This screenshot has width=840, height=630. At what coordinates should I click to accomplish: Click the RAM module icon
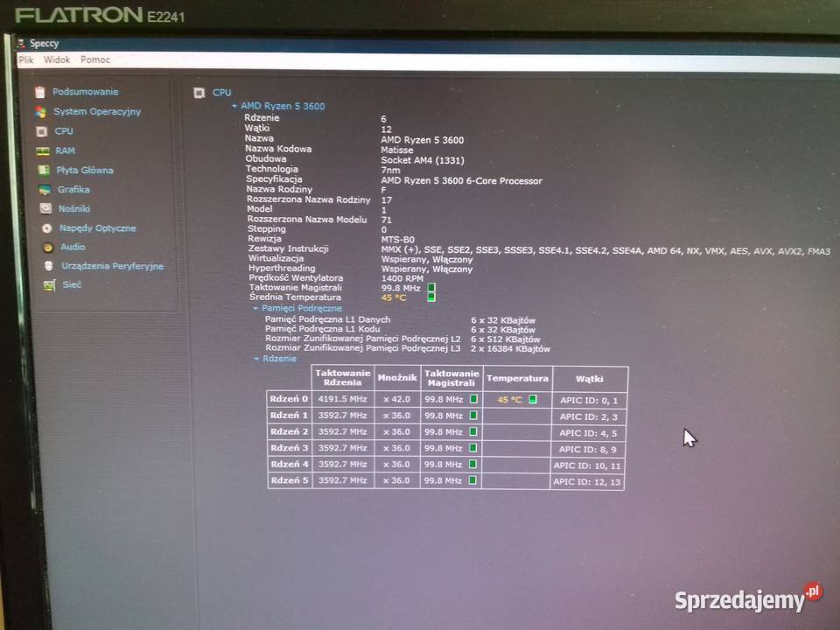[43, 151]
